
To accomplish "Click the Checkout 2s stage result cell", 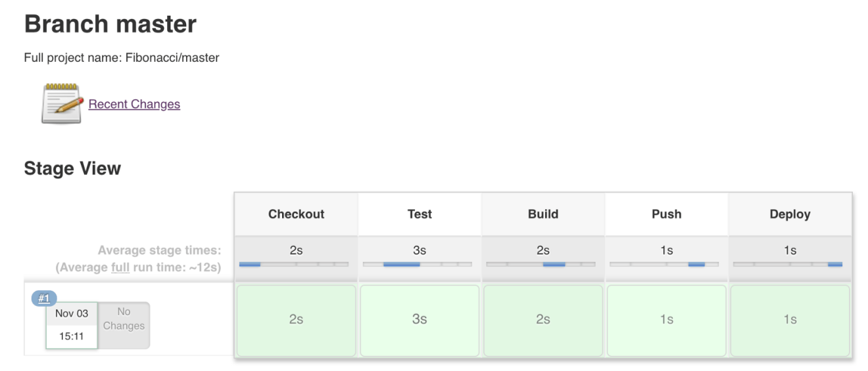I will coord(297,320).
